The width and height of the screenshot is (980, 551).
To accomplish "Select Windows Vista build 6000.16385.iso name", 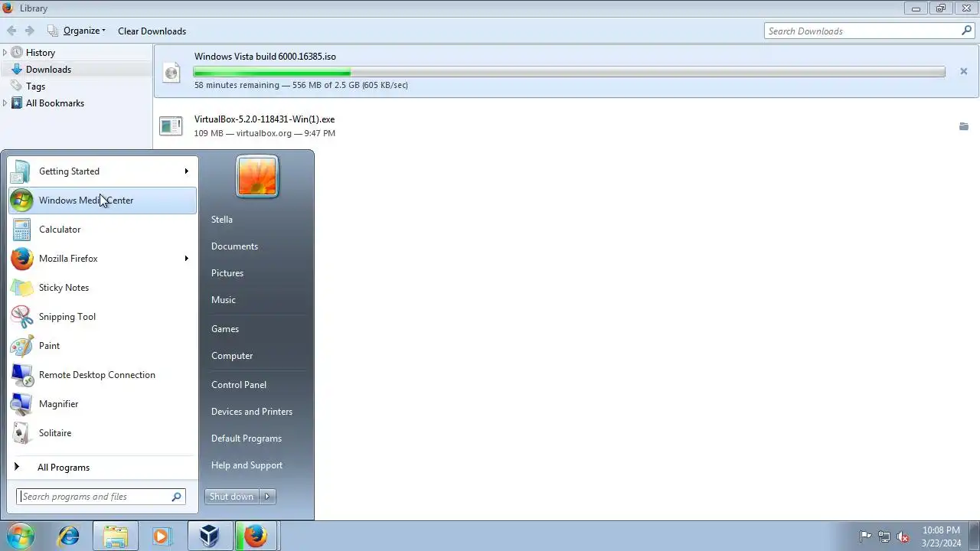I will tap(265, 57).
